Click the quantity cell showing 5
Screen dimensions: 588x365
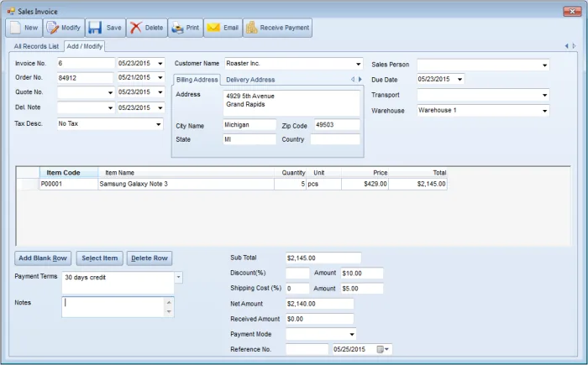point(291,184)
